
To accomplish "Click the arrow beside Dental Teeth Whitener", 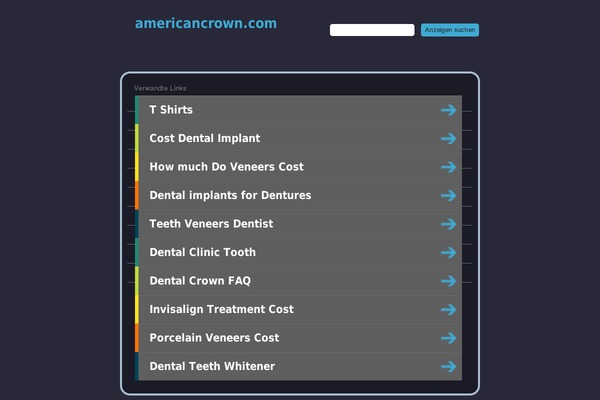I will pyautogui.click(x=448, y=366).
